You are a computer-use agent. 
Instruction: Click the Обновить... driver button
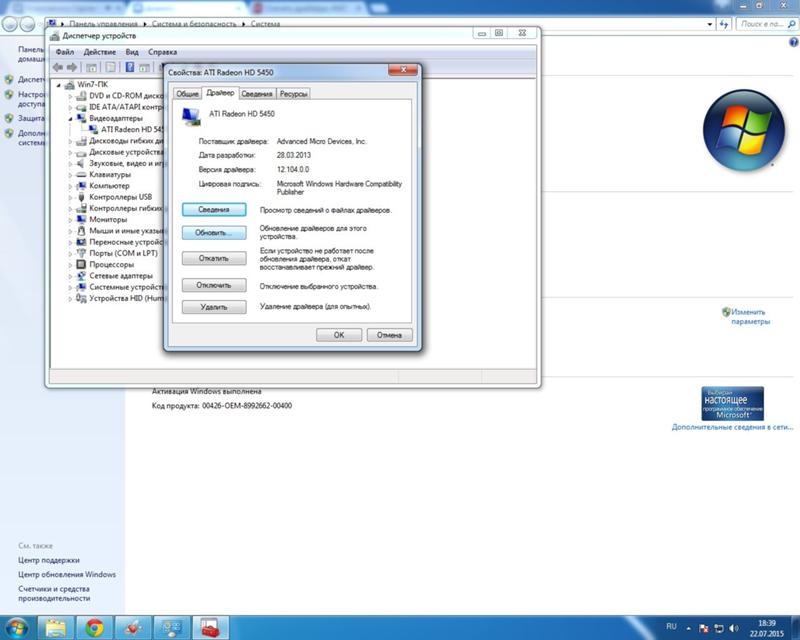point(214,233)
